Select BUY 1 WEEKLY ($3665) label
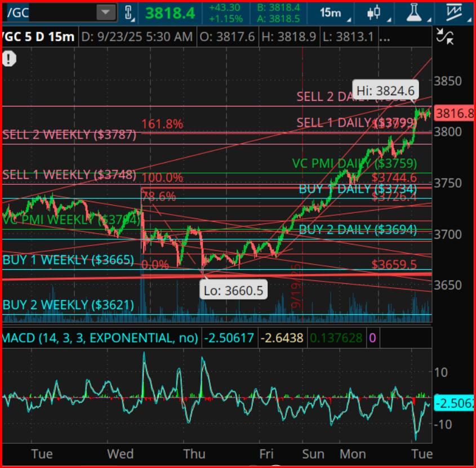Screen dimensions: 476x468 tap(68, 260)
